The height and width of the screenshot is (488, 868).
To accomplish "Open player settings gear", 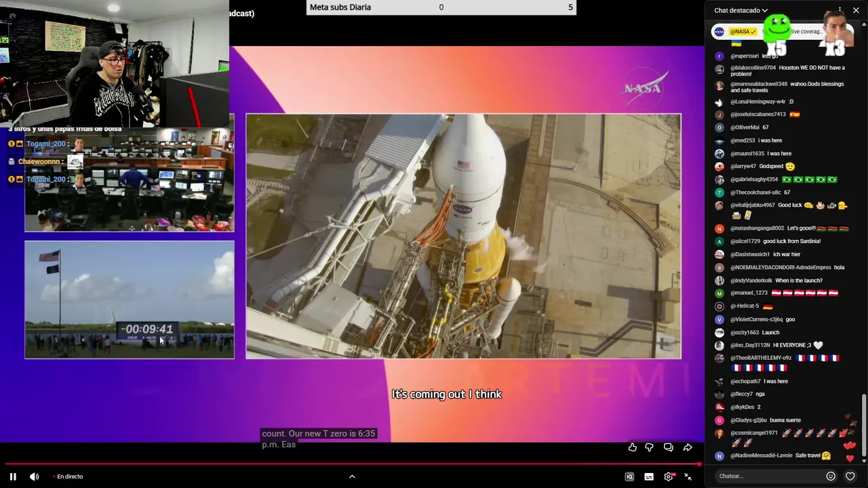I will pos(669,476).
